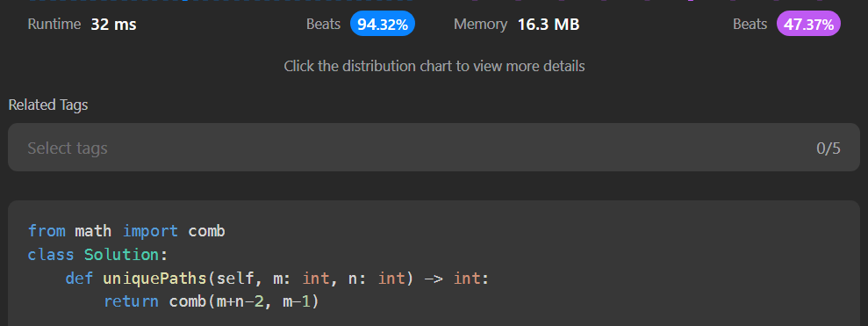Select the 32 ms runtime value
Viewport: 868px width, 326px height.
(x=113, y=25)
